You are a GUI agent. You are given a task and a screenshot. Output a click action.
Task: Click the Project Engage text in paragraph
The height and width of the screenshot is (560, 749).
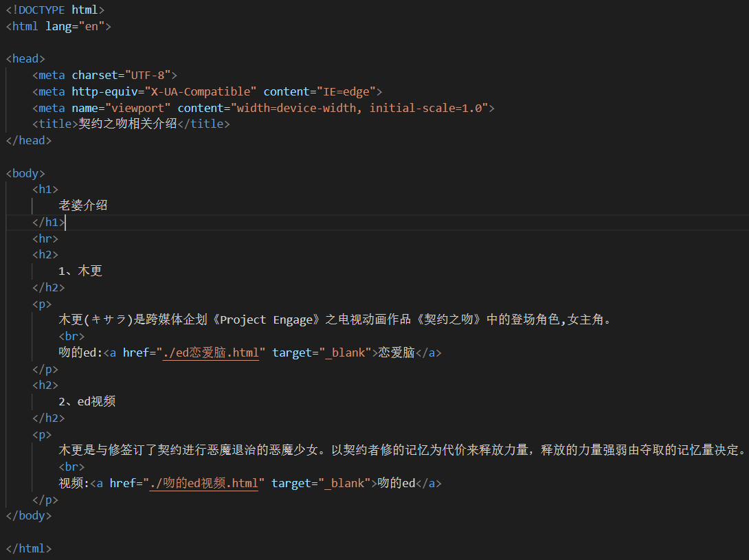tap(271, 320)
